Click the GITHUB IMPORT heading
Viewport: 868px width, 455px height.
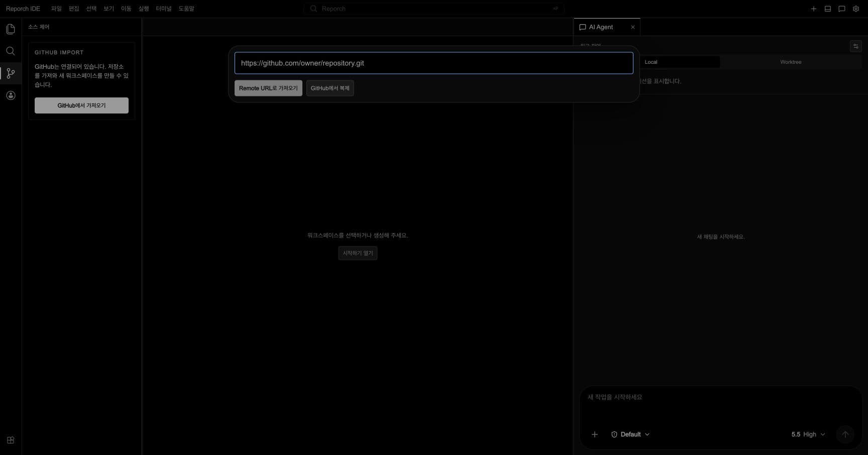pyautogui.click(x=59, y=52)
